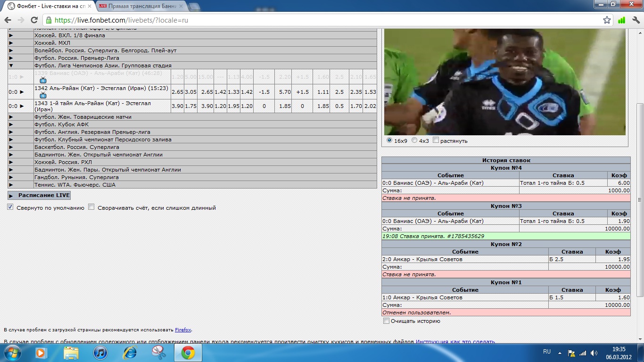The height and width of the screenshot is (362, 644).
Task: Click the RU language indicator in tray
Action: (547, 352)
